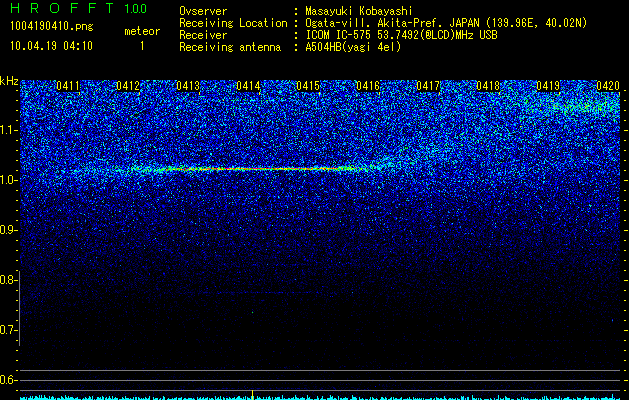Click the observer name Masayuki Kobayashi

click(359, 11)
